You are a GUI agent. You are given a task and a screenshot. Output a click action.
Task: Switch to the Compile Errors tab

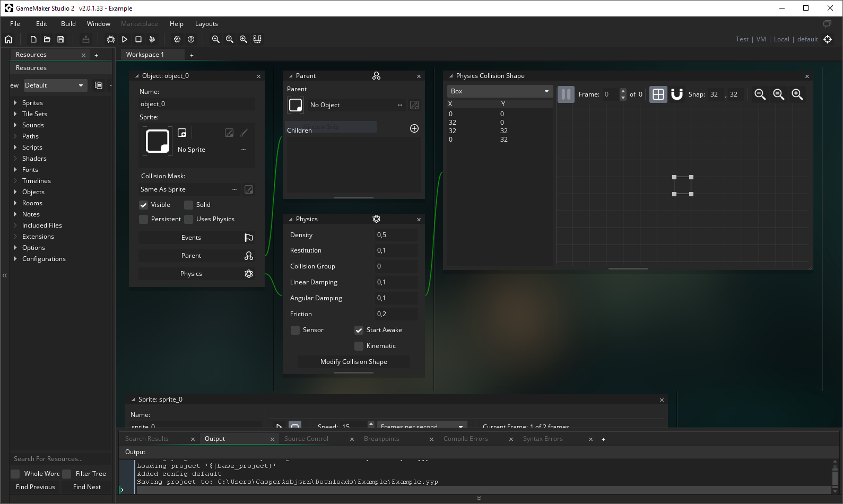pyautogui.click(x=465, y=439)
